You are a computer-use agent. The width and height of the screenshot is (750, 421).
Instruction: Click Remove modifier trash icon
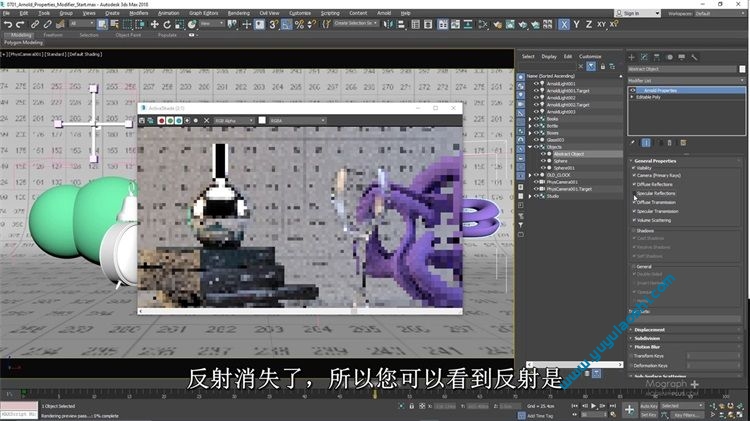point(670,143)
